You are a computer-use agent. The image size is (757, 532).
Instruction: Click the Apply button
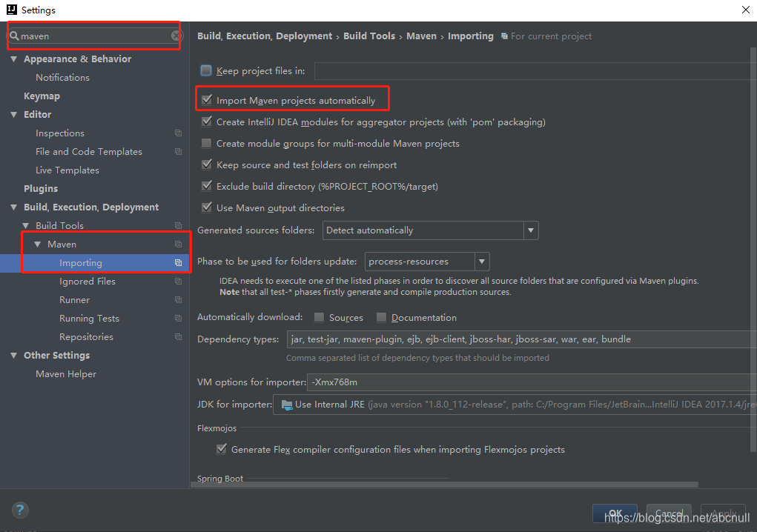[723, 513]
